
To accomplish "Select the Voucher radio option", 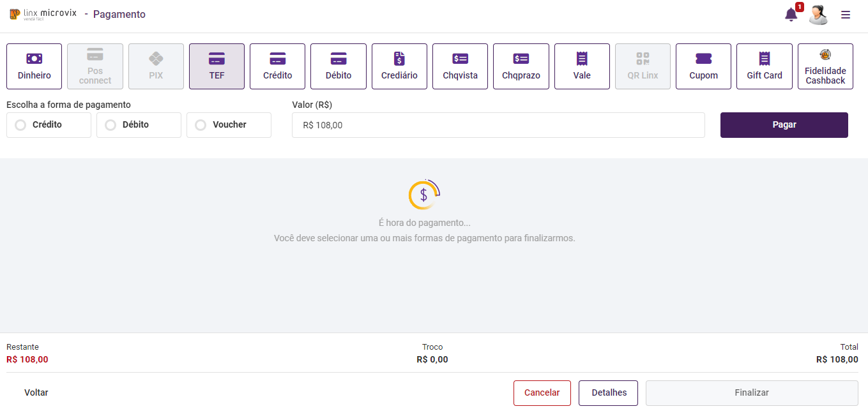I will coord(201,125).
